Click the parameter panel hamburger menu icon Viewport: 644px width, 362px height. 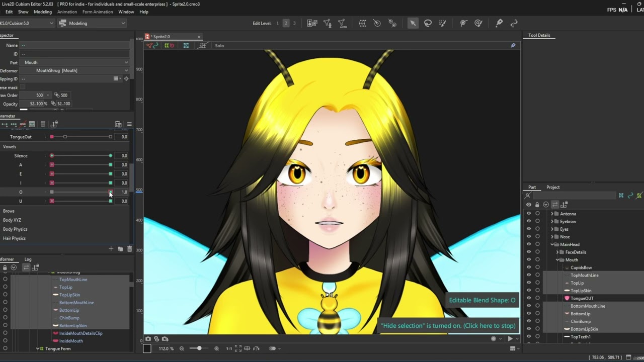pyautogui.click(x=129, y=124)
